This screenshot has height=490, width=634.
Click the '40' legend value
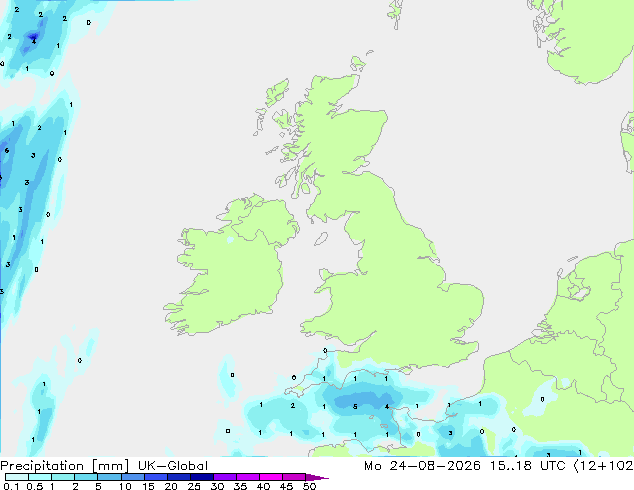click(263, 486)
